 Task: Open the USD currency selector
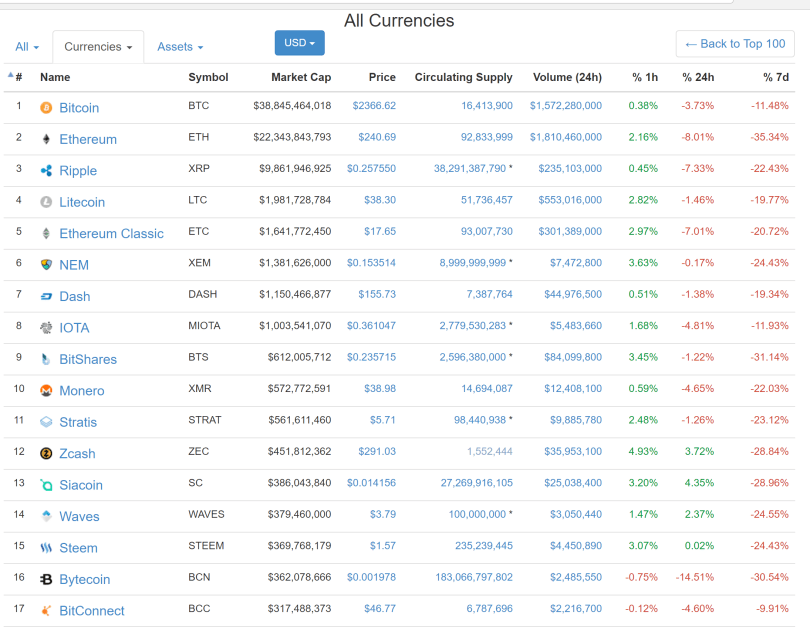300,43
